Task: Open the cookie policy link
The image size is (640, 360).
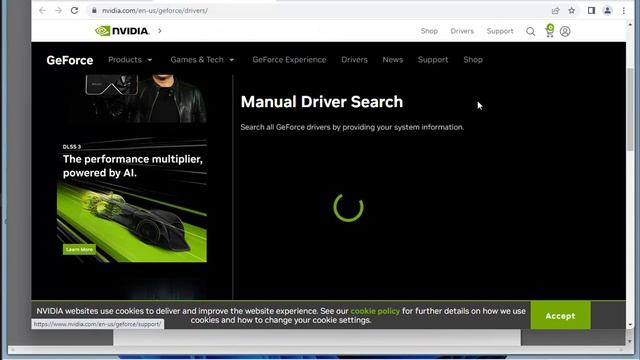Action: pyautogui.click(x=375, y=311)
